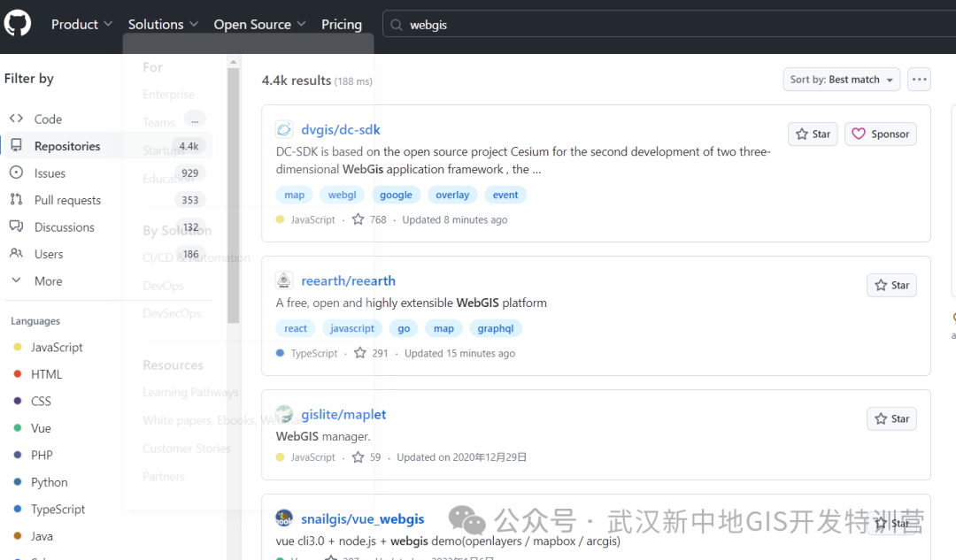Image resolution: width=956 pixels, height=560 pixels.
Task: Click the javascript topic tag
Action: pyautogui.click(x=352, y=328)
